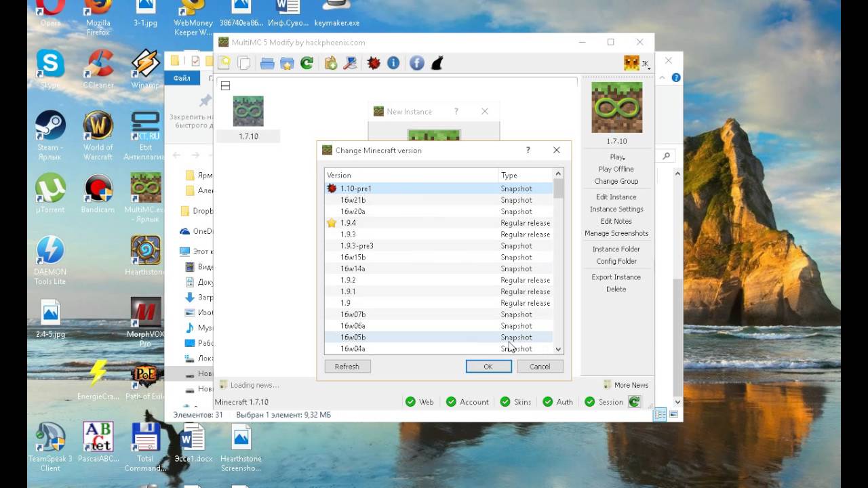
Task: Open the blue About info icon
Action: [393, 63]
